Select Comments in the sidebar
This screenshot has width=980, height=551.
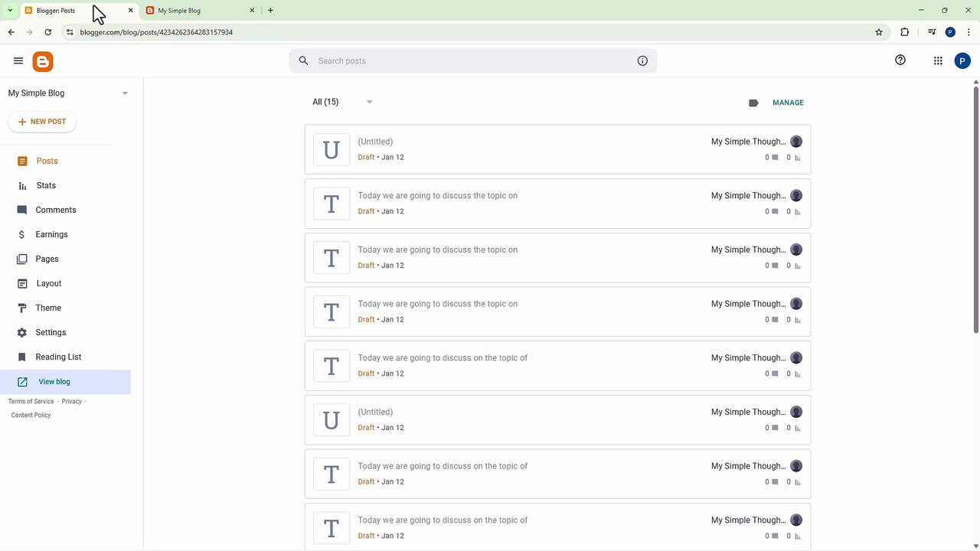[x=57, y=210]
